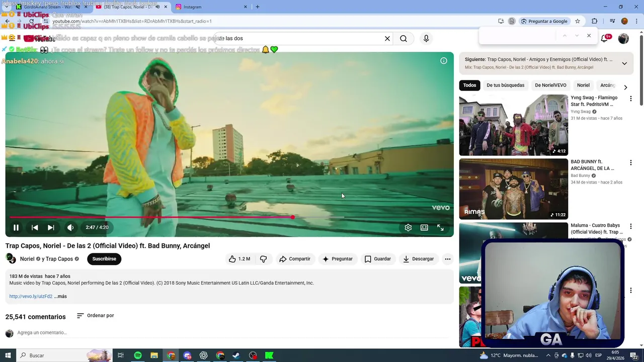
Task: Open a new browser tab
Action: (x=258, y=7)
